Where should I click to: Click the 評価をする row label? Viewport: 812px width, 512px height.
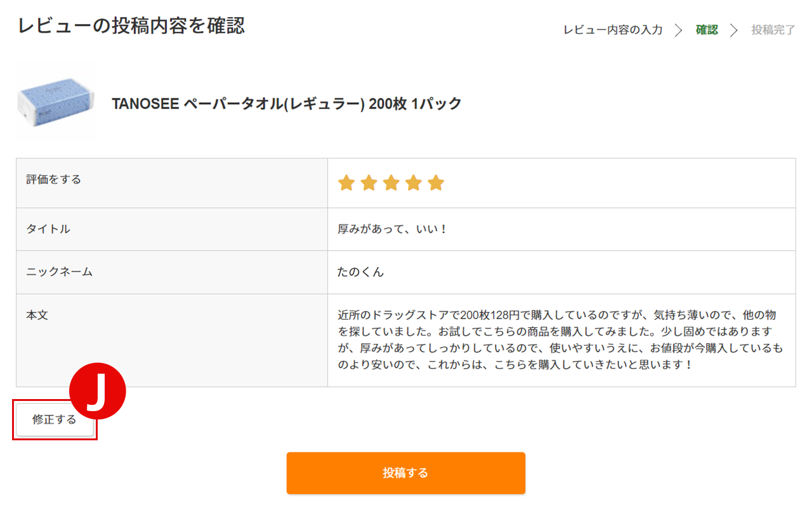[54, 180]
